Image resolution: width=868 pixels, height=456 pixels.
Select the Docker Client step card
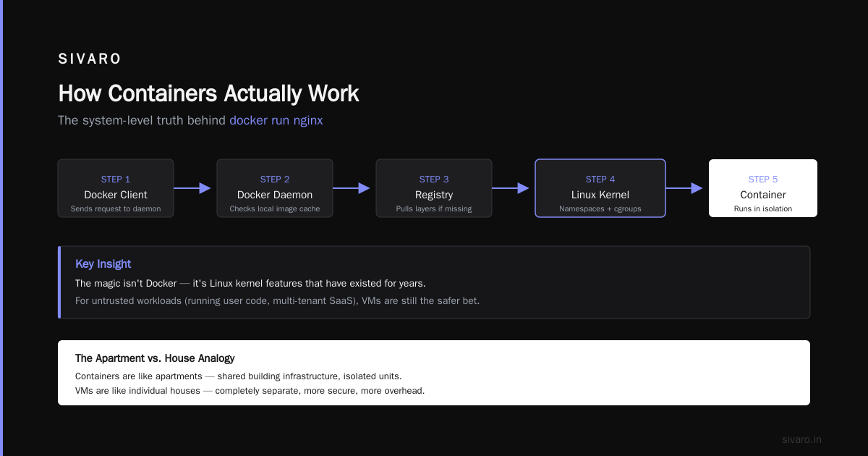click(116, 188)
